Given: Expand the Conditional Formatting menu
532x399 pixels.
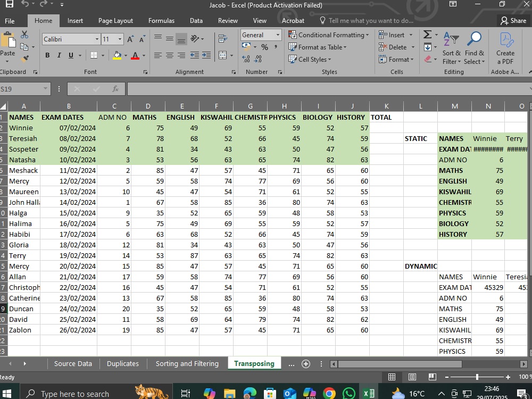Looking at the screenshot, I should click(328, 35).
